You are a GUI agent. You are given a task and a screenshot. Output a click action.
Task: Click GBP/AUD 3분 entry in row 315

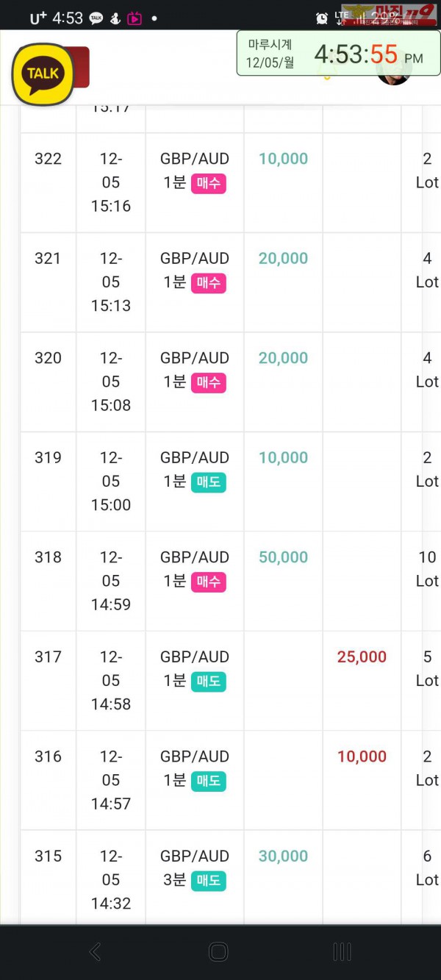(195, 868)
